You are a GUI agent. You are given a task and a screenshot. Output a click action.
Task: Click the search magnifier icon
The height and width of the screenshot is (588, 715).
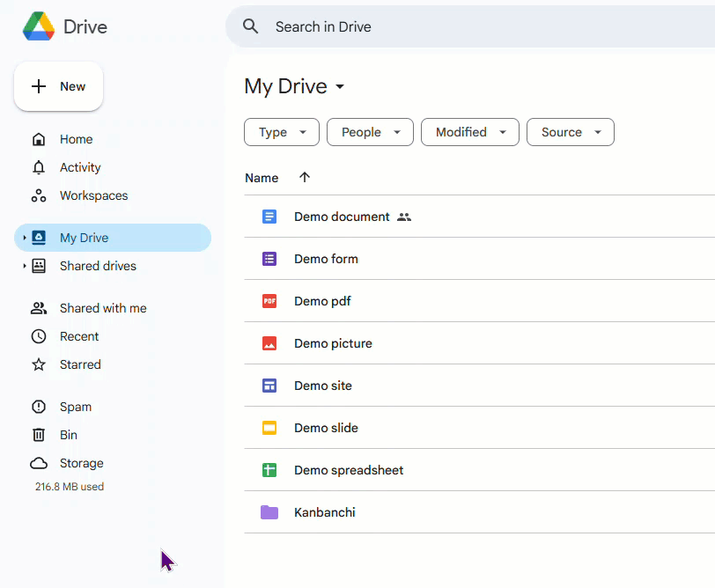pyautogui.click(x=250, y=26)
